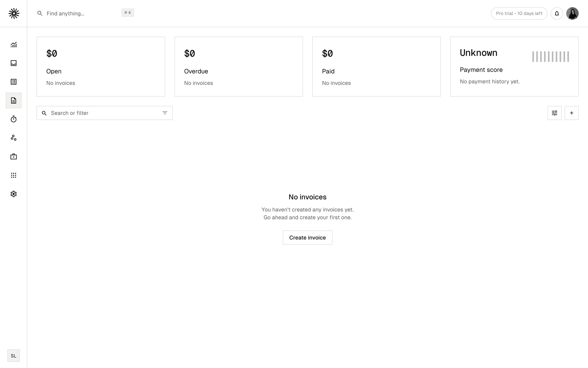588x368 pixels.
Task: Open the Tracker stopwatch icon in sidebar
Action: [13, 119]
